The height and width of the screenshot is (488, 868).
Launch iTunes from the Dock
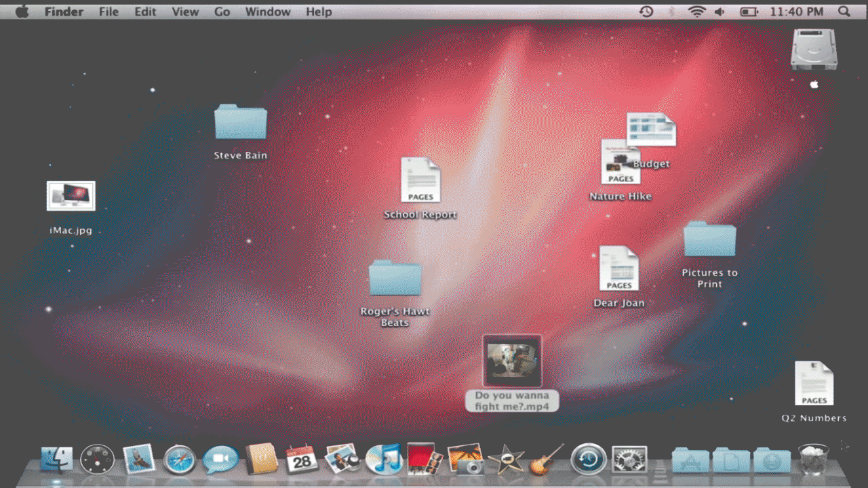383,458
